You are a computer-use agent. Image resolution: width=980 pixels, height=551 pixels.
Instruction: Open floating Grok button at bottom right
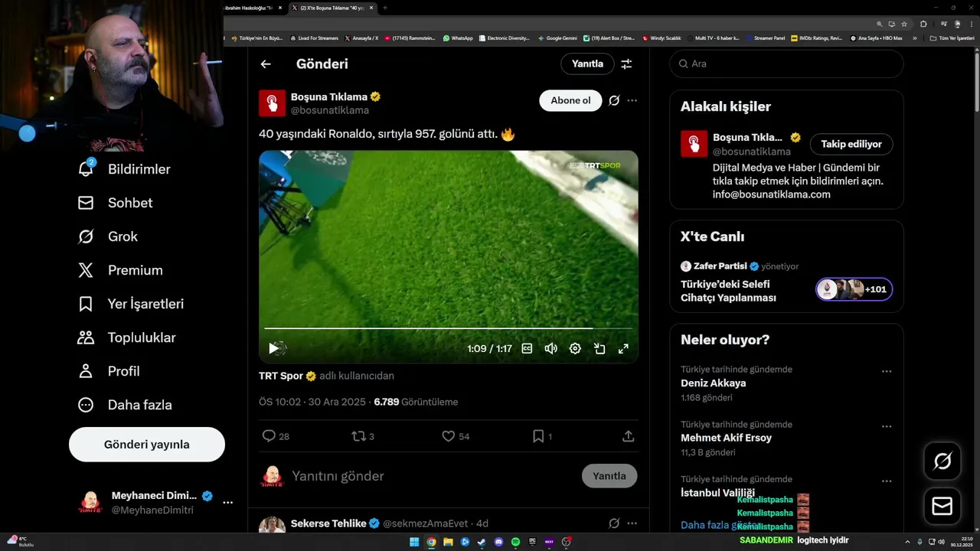942,461
